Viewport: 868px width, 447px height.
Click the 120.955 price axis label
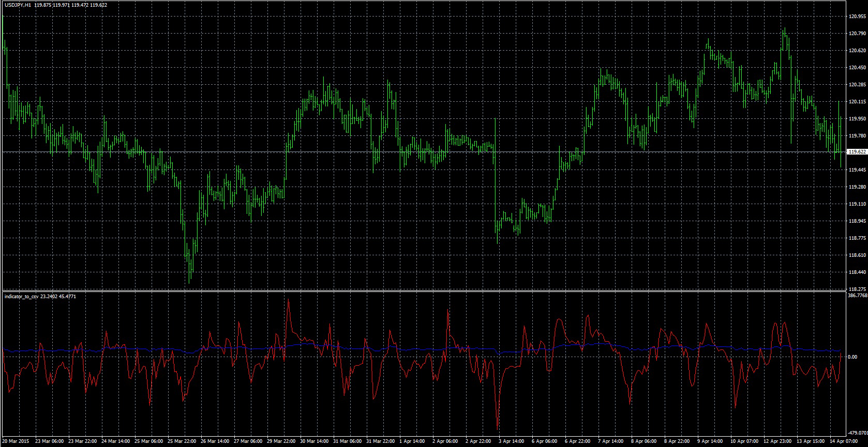click(857, 17)
